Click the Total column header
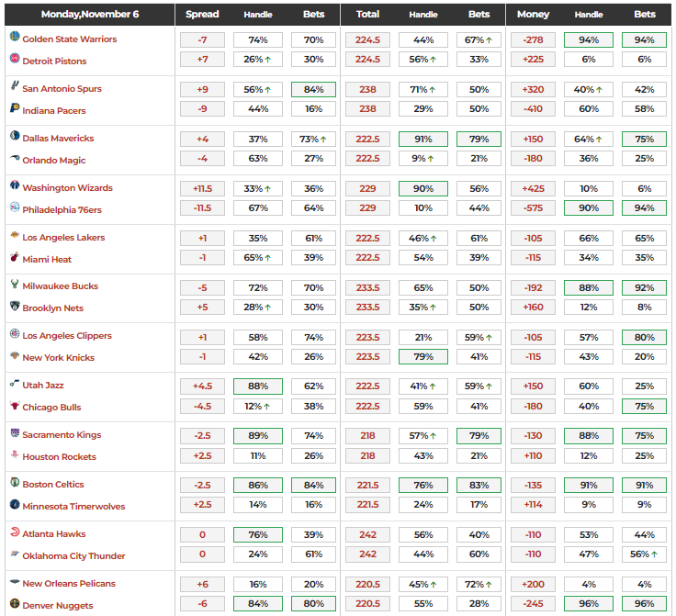This screenshot has width=676, height=616. [x=367, y=14]
